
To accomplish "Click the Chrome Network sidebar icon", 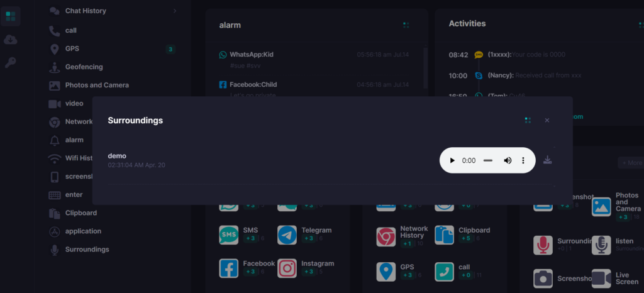I will (x=54, y=122).
